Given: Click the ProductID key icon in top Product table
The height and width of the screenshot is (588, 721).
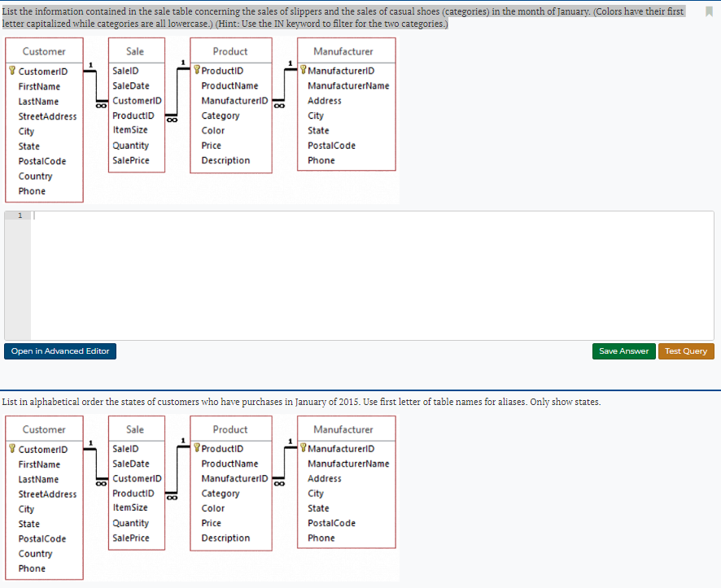Looking at the screenshot, I should point(196,70).
